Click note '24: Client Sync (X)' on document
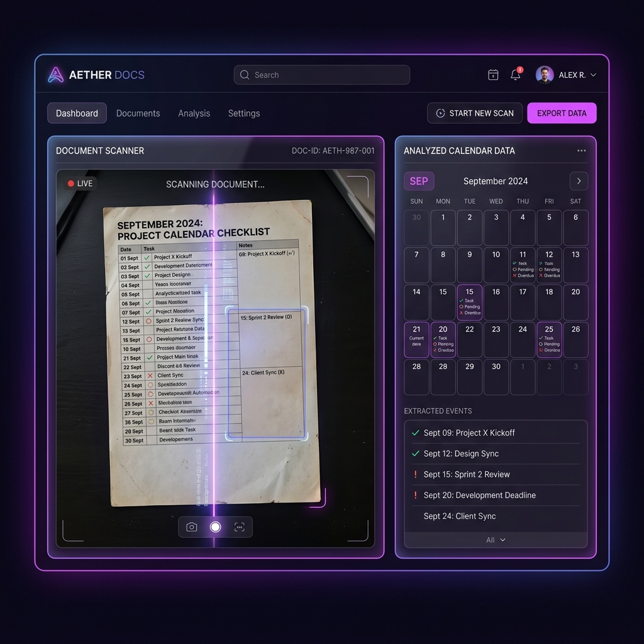The width and height of the screenshot is (644, 644). point(264,372)
